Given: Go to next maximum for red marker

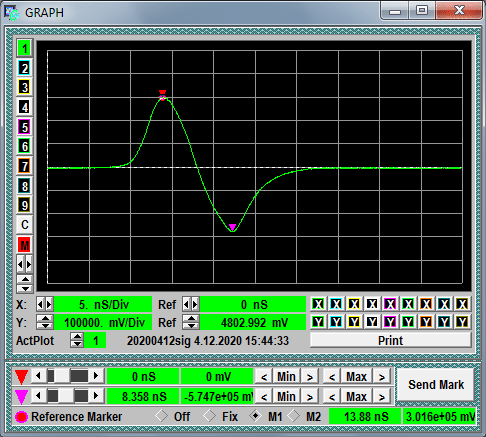Looking at the screenshot, I should point(381,377).
